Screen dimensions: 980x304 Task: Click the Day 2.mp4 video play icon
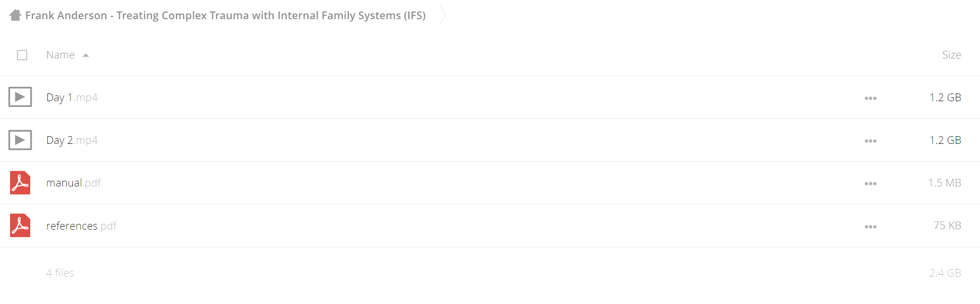point(20,140)
